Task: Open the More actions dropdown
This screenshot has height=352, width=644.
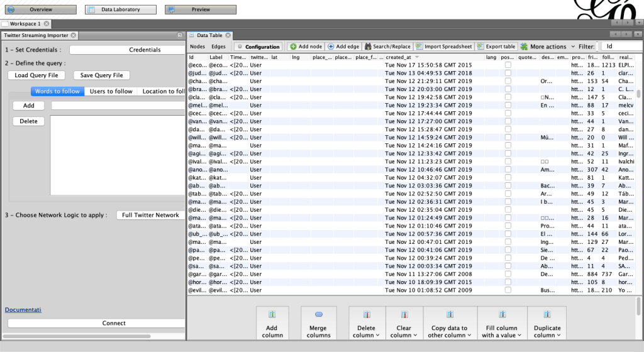Action: pyautogui.click(x=573, y=47)
